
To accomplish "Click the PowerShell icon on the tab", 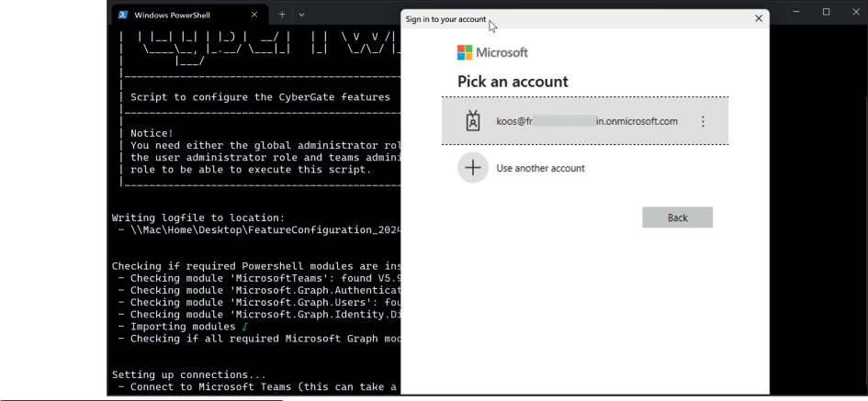I will [123, 15].
